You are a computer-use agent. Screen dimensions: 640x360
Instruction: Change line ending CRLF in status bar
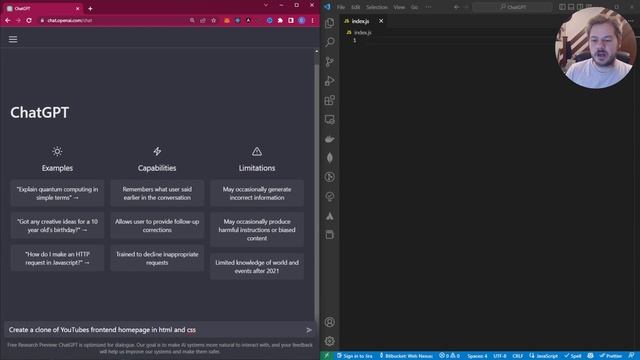[x=518, y=356]
